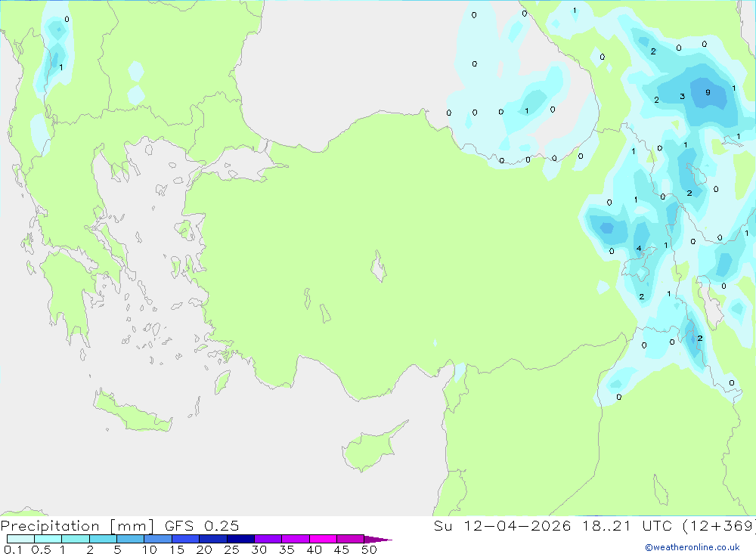756x554 pixels.
Task: Click the 45–50 mm legend swatch
Action: coord(351,539)
